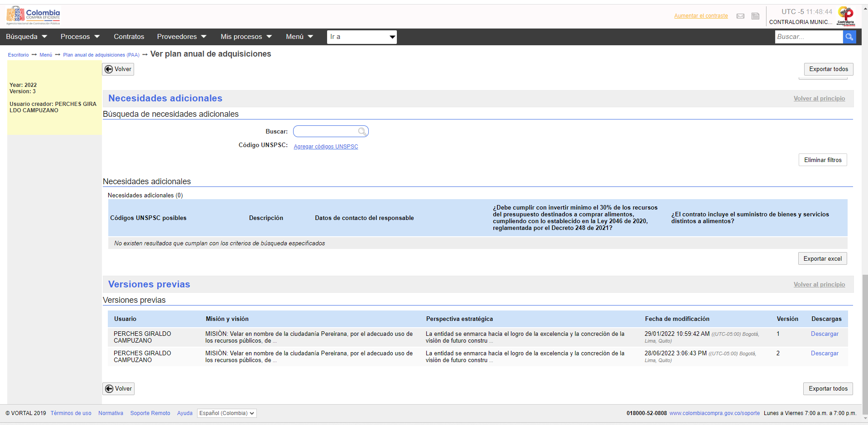
Task: Click the blue search magnifier button
Action: click(849, 37)
